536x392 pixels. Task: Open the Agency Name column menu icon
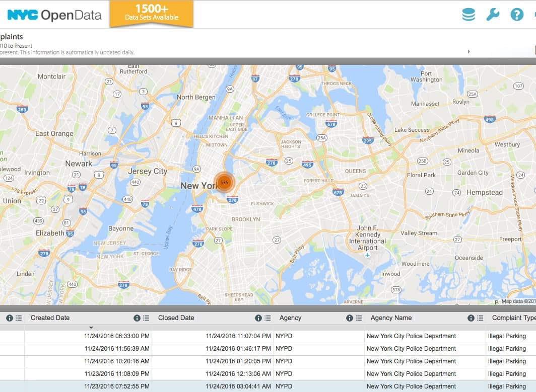pyautogui.click(x=480, y=318)
